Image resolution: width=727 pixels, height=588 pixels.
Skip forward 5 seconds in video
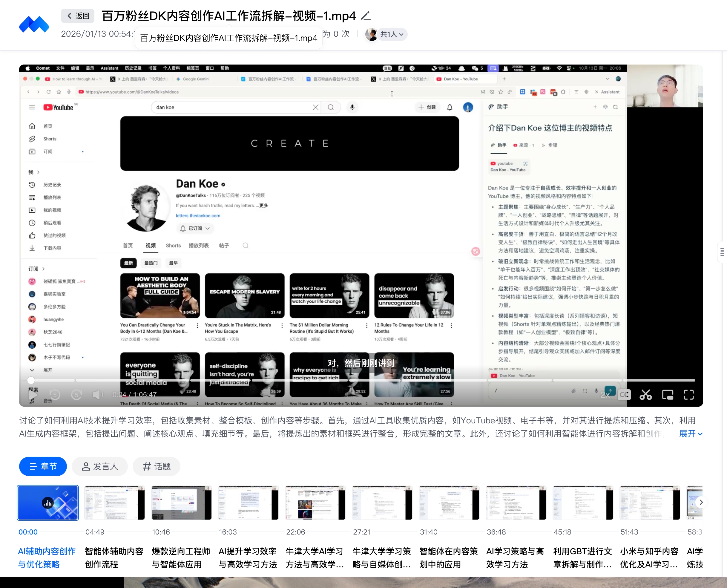pos(76,395)
